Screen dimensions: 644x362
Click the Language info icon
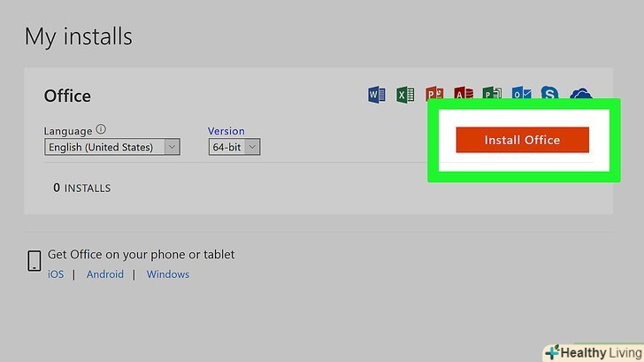click(x=101, y=129)
